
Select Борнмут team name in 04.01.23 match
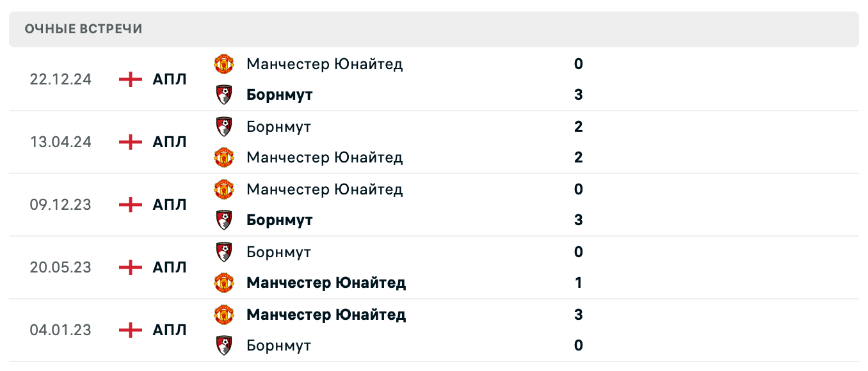[278, 345]
